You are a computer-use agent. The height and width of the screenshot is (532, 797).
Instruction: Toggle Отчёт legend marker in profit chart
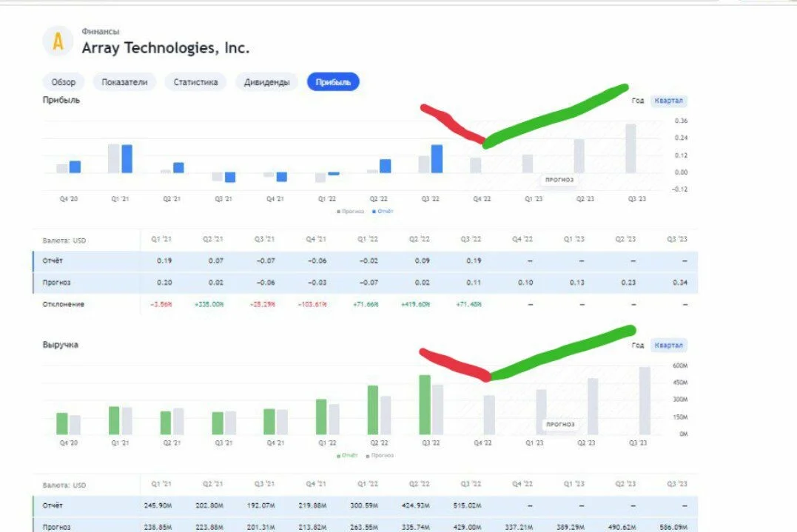click(383, 212)
